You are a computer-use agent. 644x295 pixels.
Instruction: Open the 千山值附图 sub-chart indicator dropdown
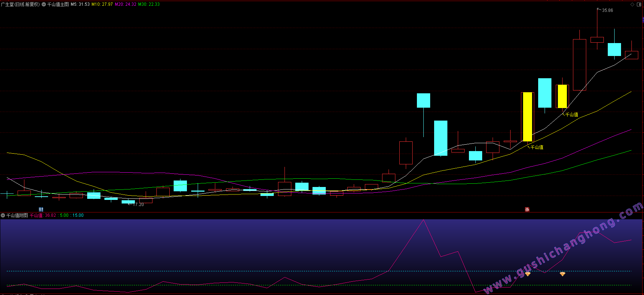coord(3,215)
